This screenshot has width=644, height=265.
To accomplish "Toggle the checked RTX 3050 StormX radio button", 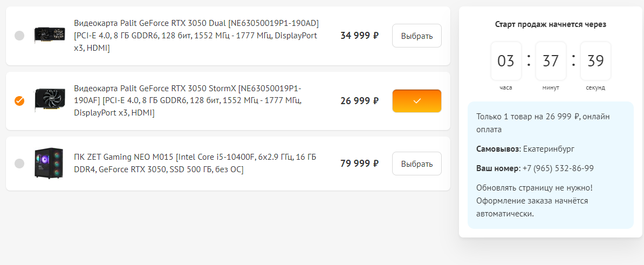I will click(x=19, y=101).
